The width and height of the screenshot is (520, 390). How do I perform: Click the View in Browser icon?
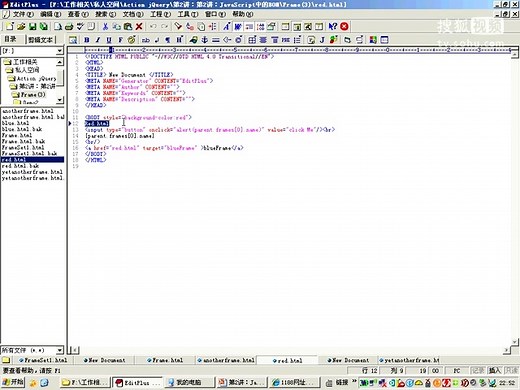point(73,40)
